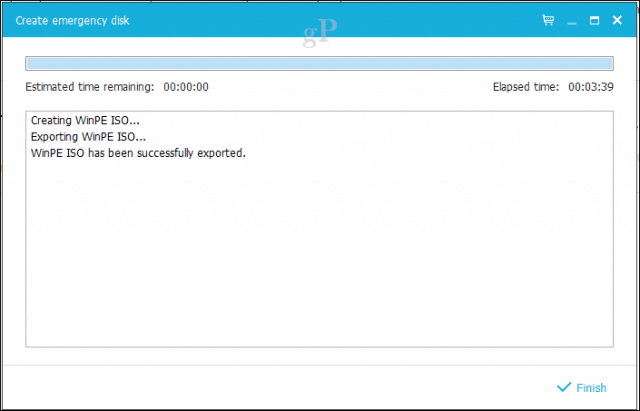Select the 'Exporting WinPE ISO...' log line
The image size is (640, 411).
point(88,137)
